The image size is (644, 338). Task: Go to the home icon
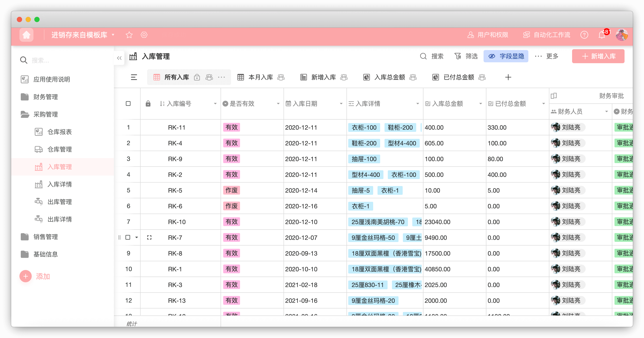pyautogui.click(x=26, y=35)
